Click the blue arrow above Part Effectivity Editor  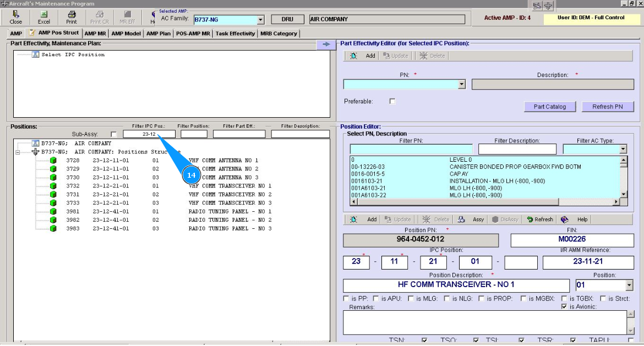click(326, 44)
